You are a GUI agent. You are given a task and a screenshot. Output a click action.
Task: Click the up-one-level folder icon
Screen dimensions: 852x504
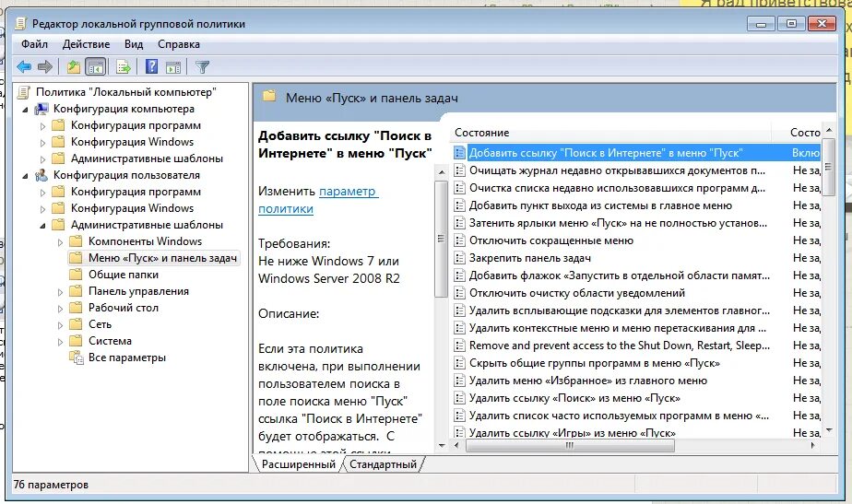74,67
